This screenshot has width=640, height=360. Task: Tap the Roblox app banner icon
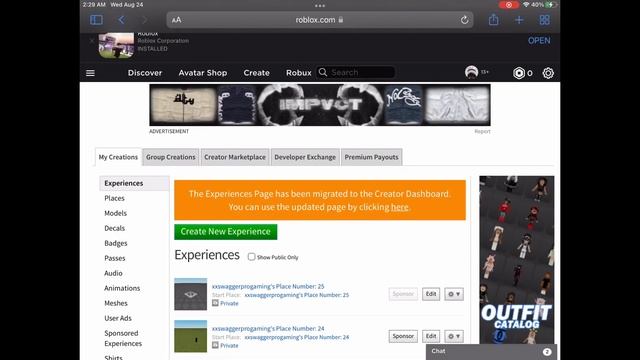coord(116,45)
